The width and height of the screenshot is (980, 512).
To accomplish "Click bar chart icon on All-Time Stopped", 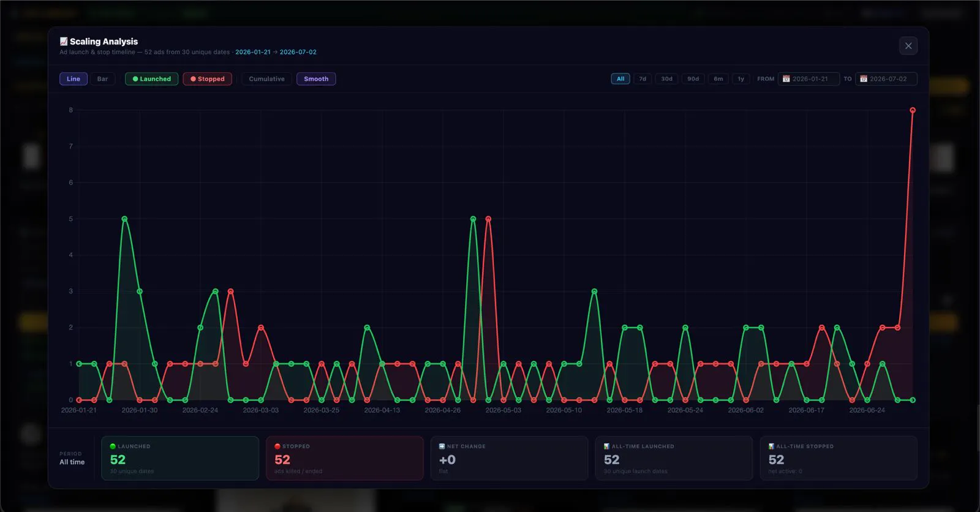I will tap(771, 446).
